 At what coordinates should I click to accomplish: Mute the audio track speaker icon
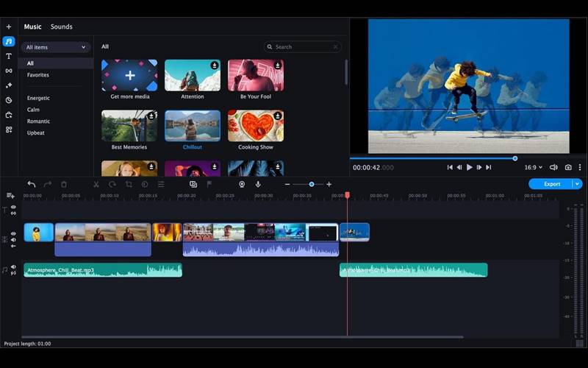click(13, 268)
